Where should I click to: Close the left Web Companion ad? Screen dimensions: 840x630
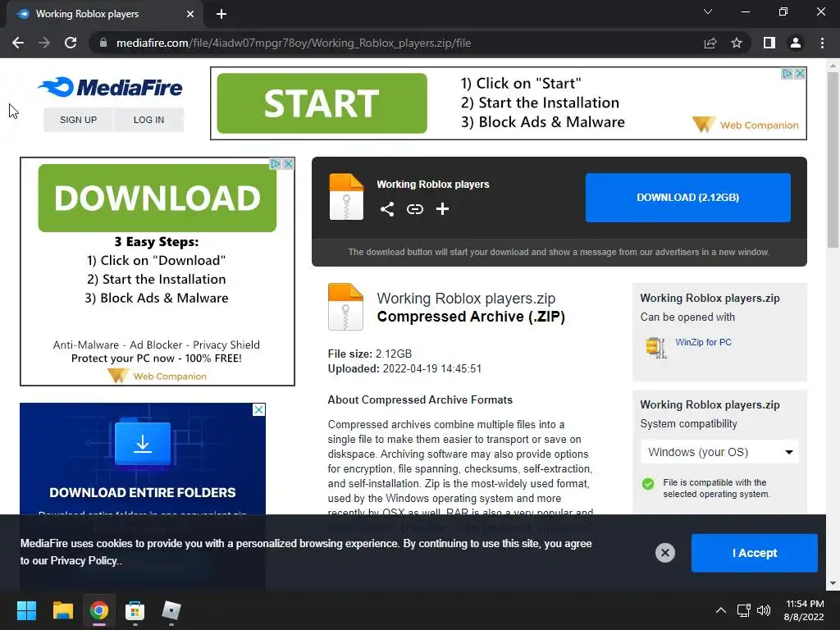(x=288, y=163)
